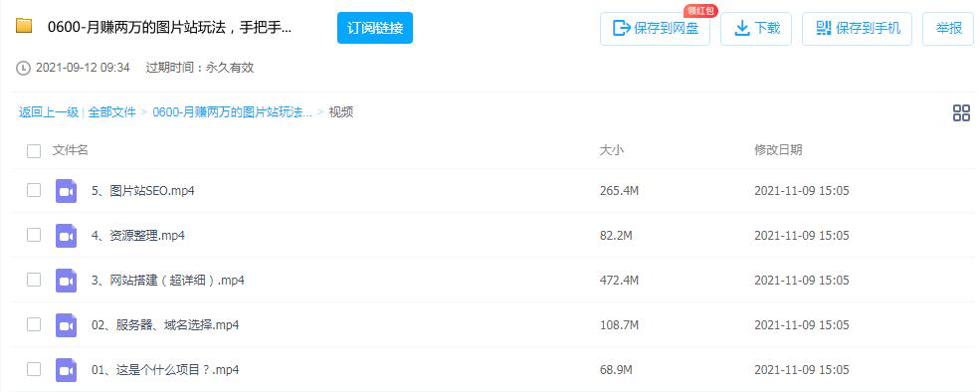Tick checkbox for 01、这是个什么项目？.mp4

point(34,369)
